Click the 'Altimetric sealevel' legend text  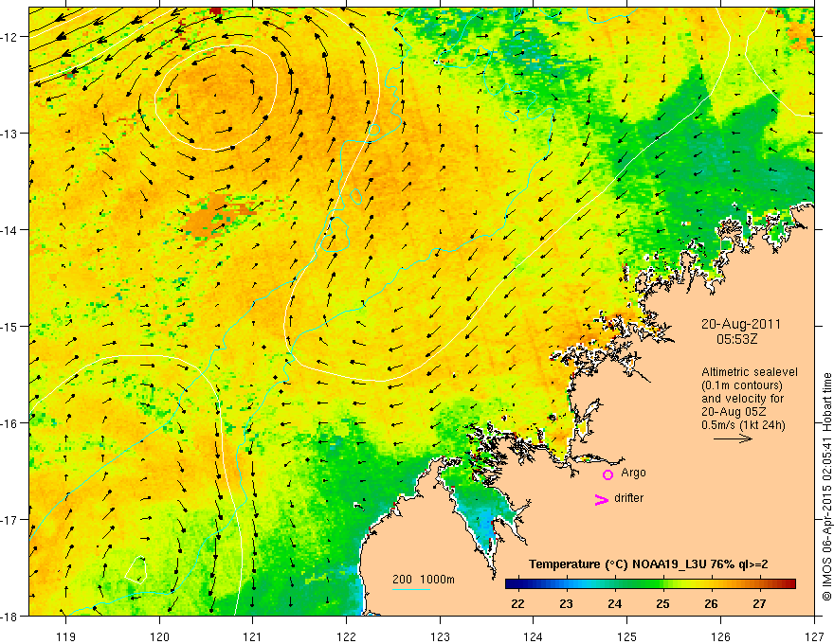click(x=750, y=372)
